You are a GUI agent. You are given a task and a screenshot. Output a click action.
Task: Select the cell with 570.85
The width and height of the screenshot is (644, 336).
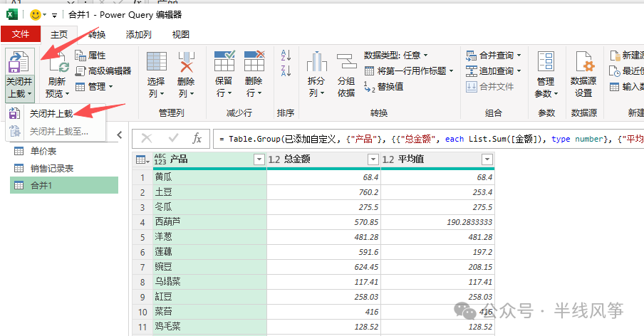(323, 222)
